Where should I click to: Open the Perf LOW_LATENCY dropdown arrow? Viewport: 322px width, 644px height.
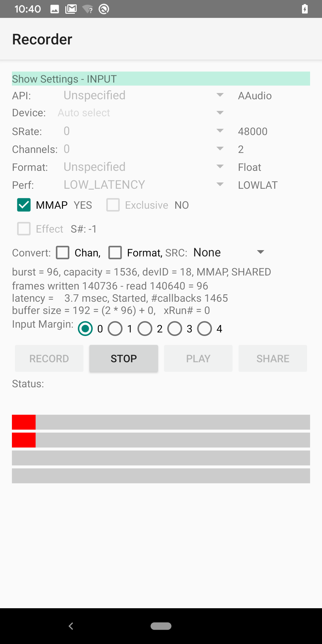(x=220, y=185)
